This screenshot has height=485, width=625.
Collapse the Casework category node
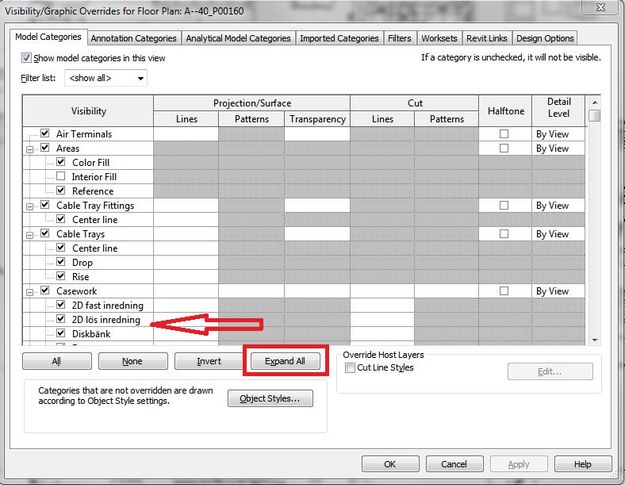pyautogui.click(x=29, y=292)
